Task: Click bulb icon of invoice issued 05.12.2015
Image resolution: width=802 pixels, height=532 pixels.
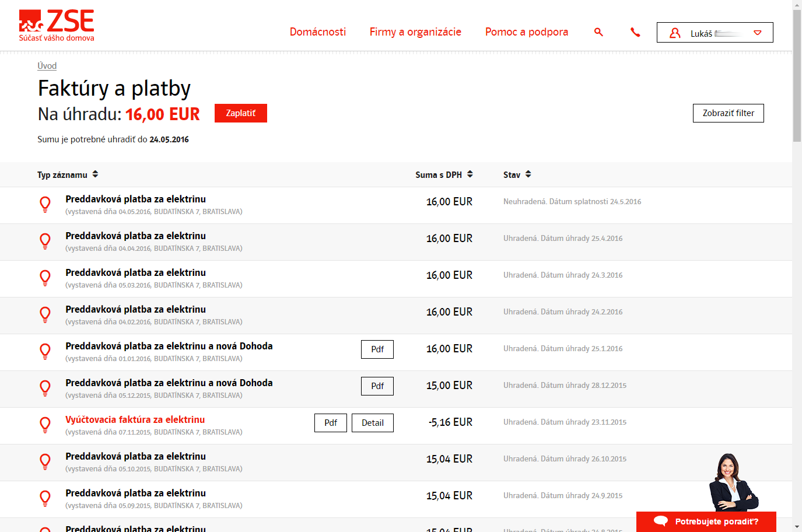Action: tap(45, 388)
